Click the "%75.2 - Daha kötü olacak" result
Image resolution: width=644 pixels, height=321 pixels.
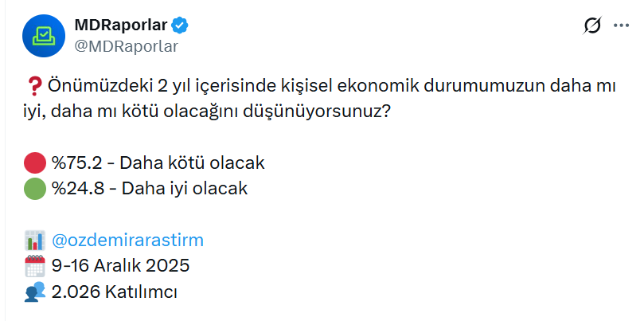[x=158, y=163]
